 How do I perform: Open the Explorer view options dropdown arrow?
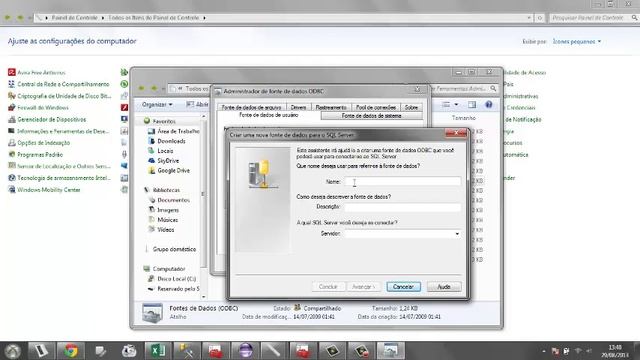click(456, 104)
